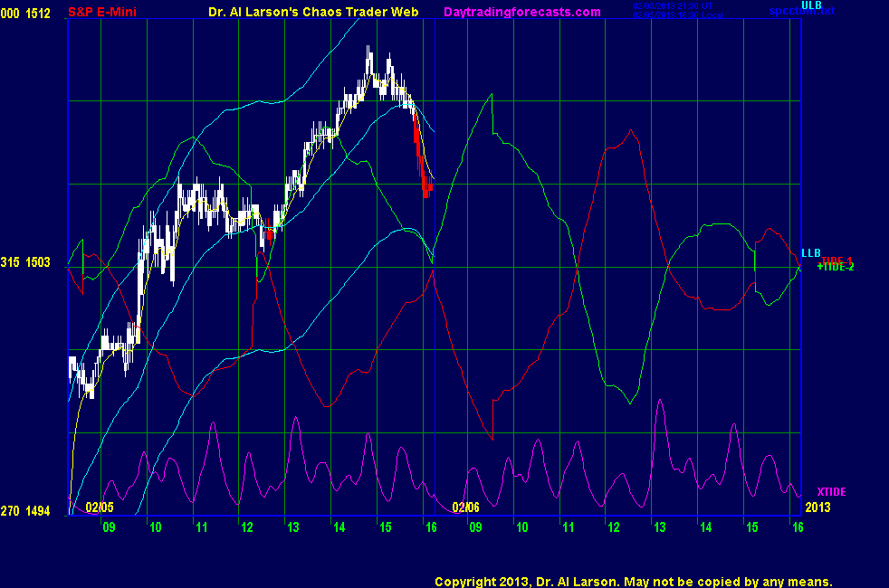Viewport: 889px width, 588px height.
Task: Click hour 11 of the 02/05 session
Action: [202, 527]
